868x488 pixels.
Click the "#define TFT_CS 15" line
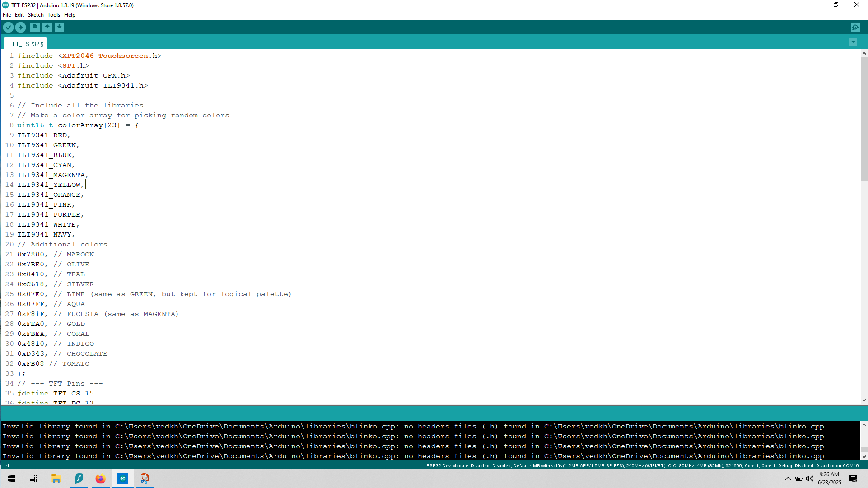tap(56, 394)
